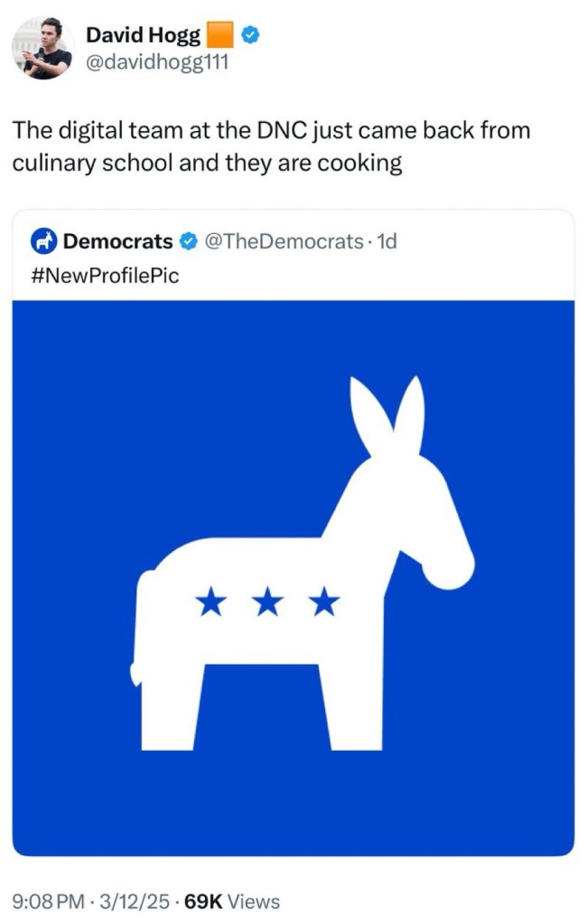Open the @TheDemocrats handle link
The image size is (587, 924).
(284, 241)
